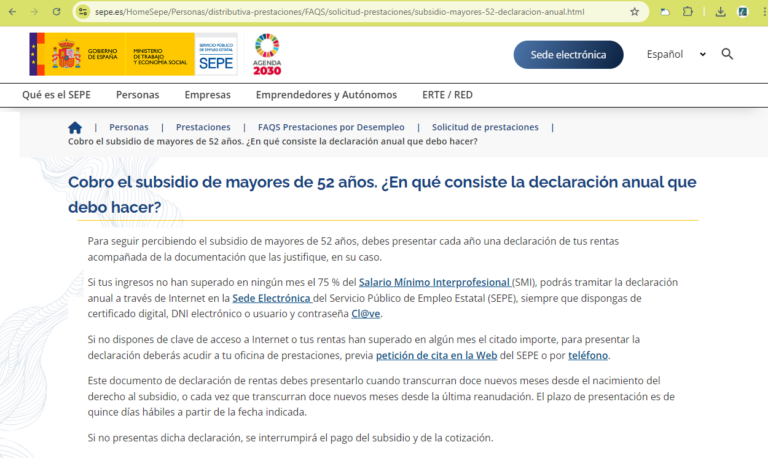
Task: Click the Agenda 2030 logo
Action: click(x=267, y=54)
